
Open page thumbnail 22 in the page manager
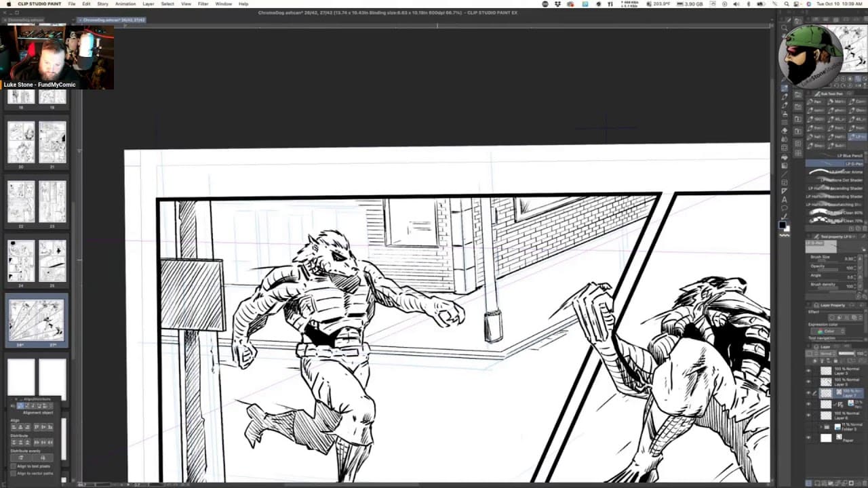[x=21, y=201]
